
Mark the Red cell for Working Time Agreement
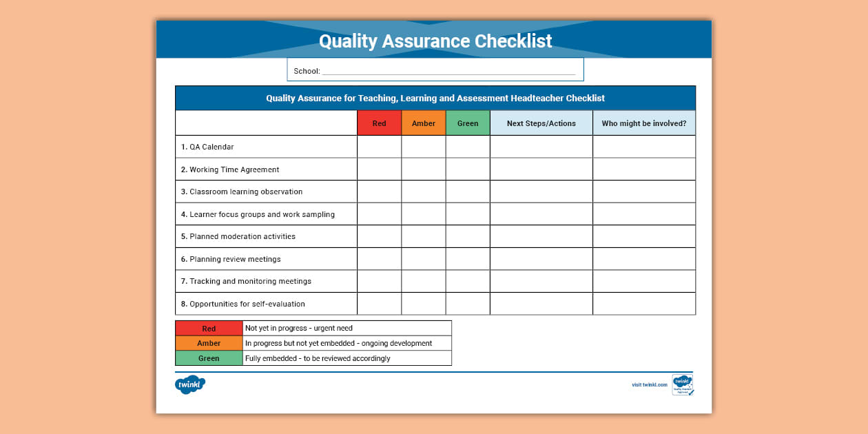tap(379, 169)
